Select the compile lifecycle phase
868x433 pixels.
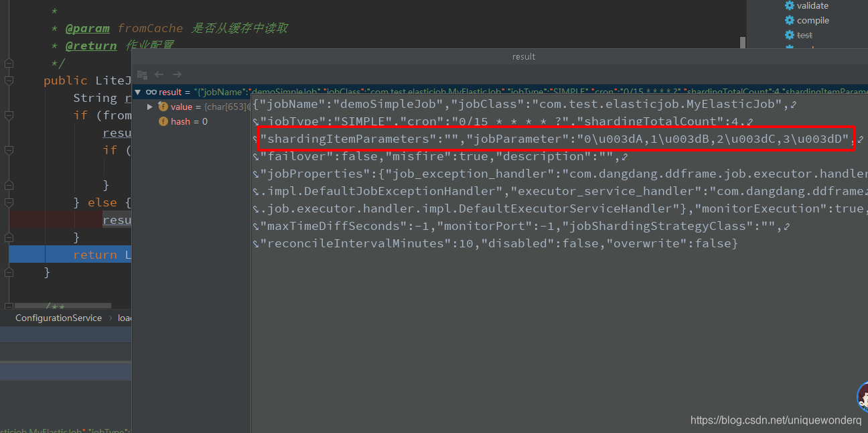click(813, 20)
